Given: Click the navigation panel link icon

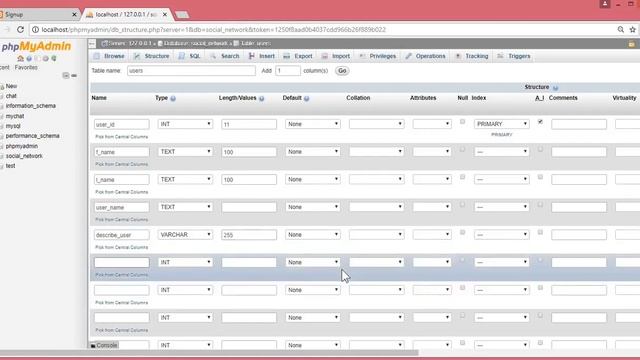Looking at the screenshot, I should [x=74, y=76].
